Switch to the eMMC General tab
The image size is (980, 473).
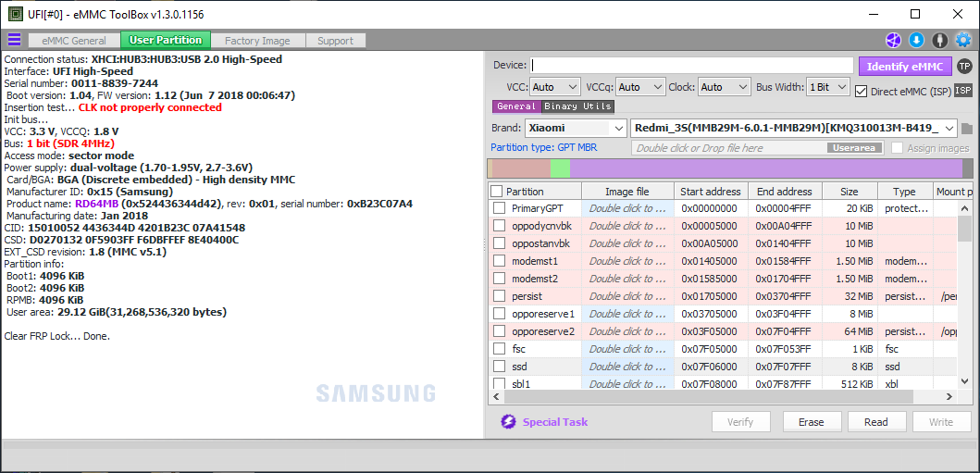pyautogui.click(x=74, y=41)
